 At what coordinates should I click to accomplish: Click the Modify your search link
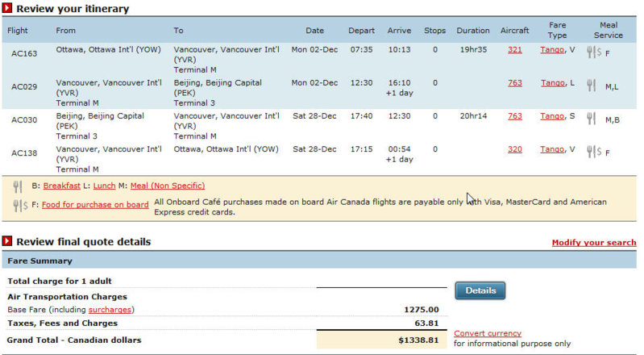[593, 242]
